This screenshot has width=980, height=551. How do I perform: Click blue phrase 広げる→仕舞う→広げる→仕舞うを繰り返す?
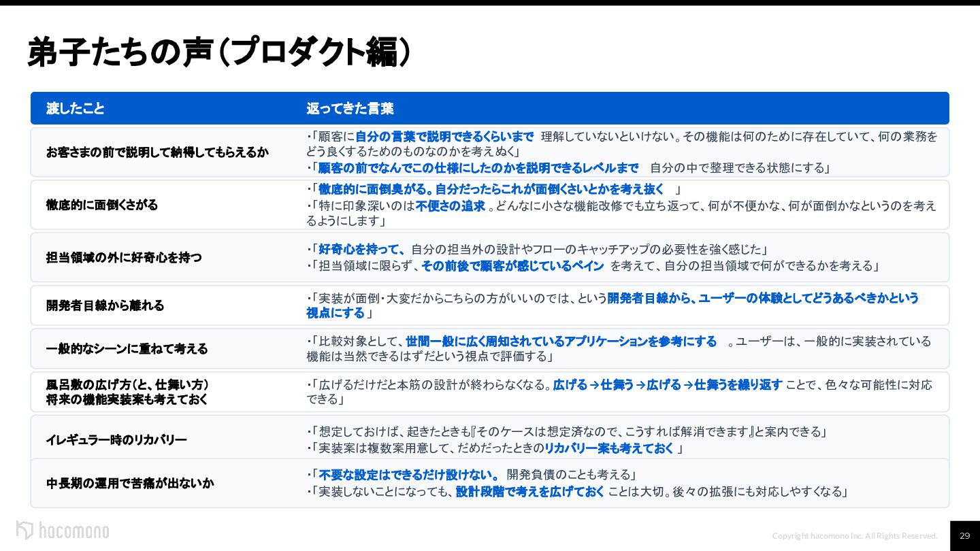[668, 385]
